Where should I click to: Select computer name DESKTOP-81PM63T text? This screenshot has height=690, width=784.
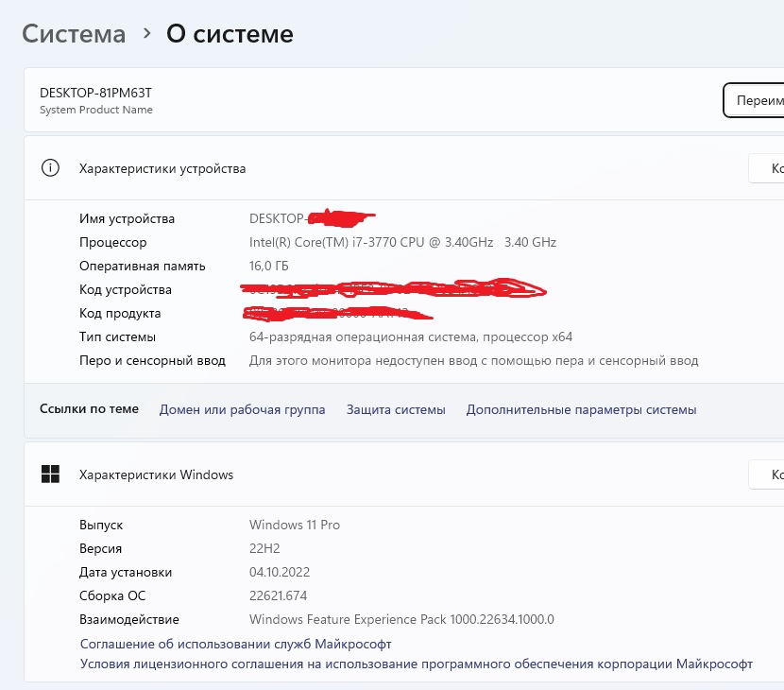pyautogui.click(x=95, y=93)
